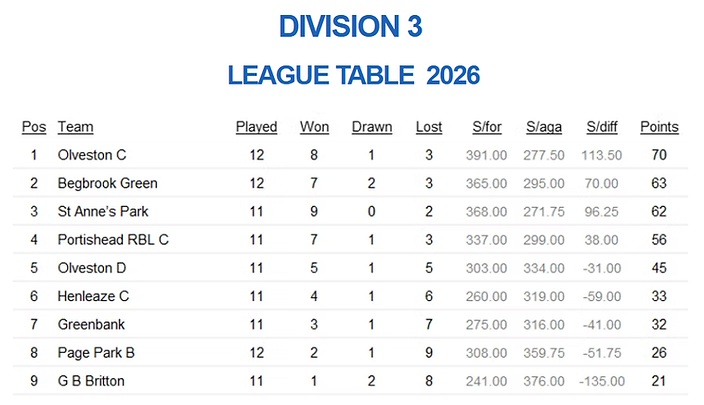Select the G B Britton team name
Screen dimensions: 704x405
click(91, 381)
